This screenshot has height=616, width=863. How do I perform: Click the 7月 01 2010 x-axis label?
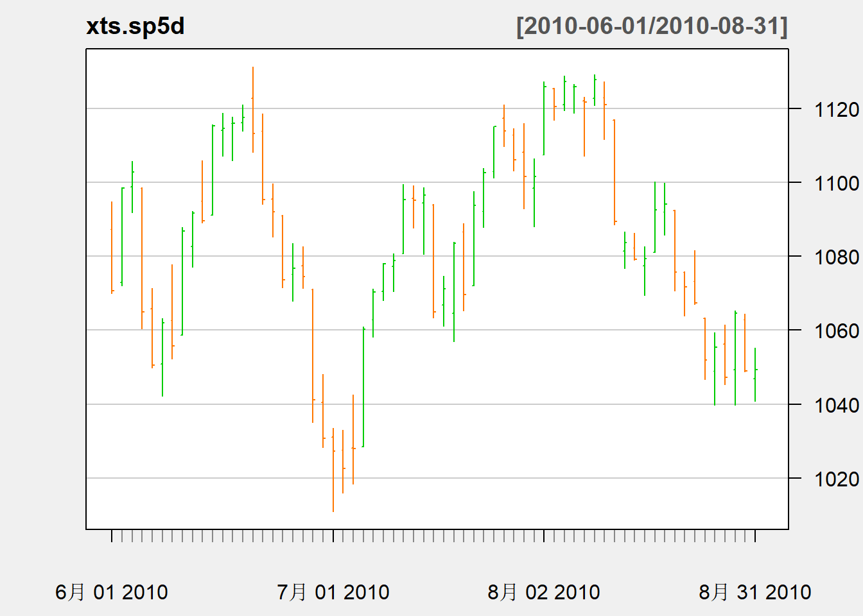tap(333, 592)
